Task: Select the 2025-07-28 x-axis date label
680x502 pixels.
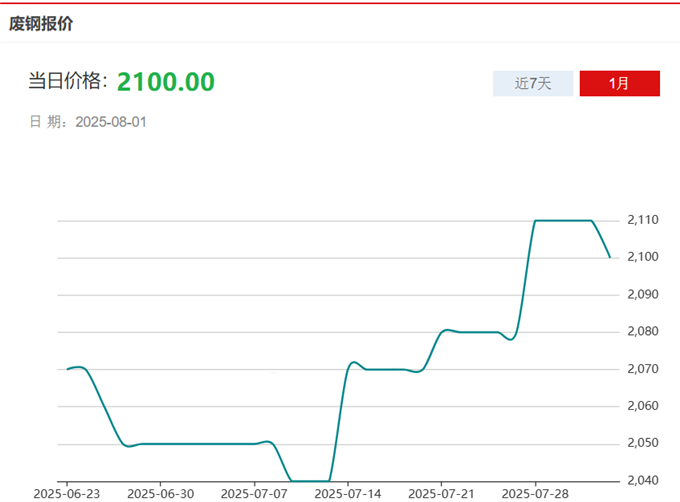Action: (534, 494)
